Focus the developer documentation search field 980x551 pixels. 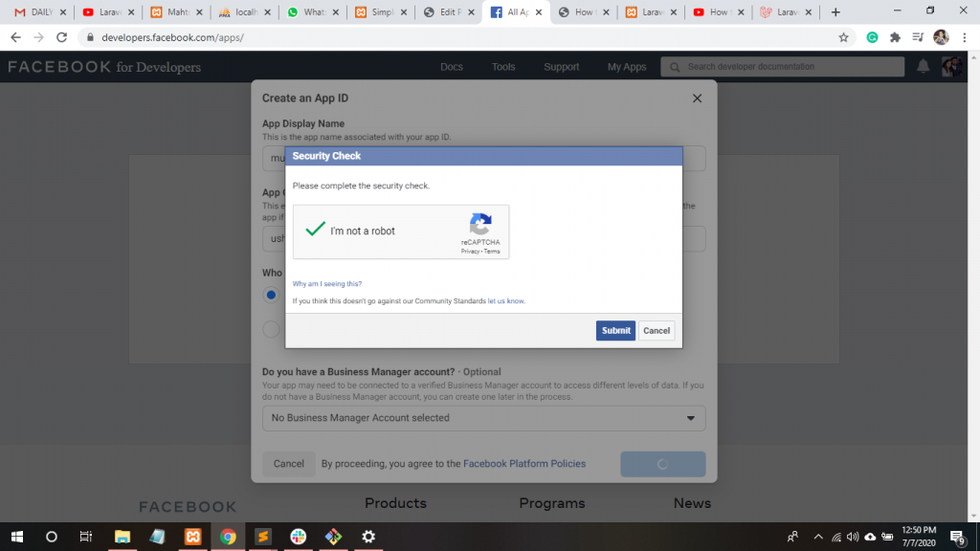pyautogui.click(x=783, y=67)
